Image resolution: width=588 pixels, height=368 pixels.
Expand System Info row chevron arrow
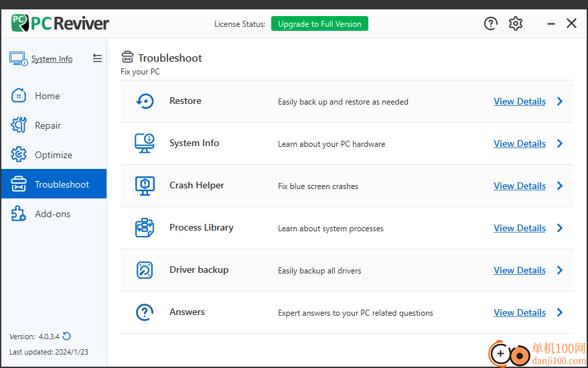(560, 143)
